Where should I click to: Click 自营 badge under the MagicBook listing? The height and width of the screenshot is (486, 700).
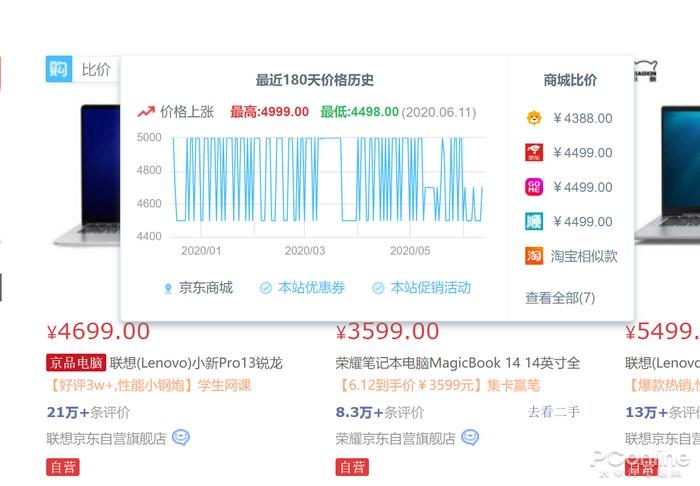tap(352, 467)
